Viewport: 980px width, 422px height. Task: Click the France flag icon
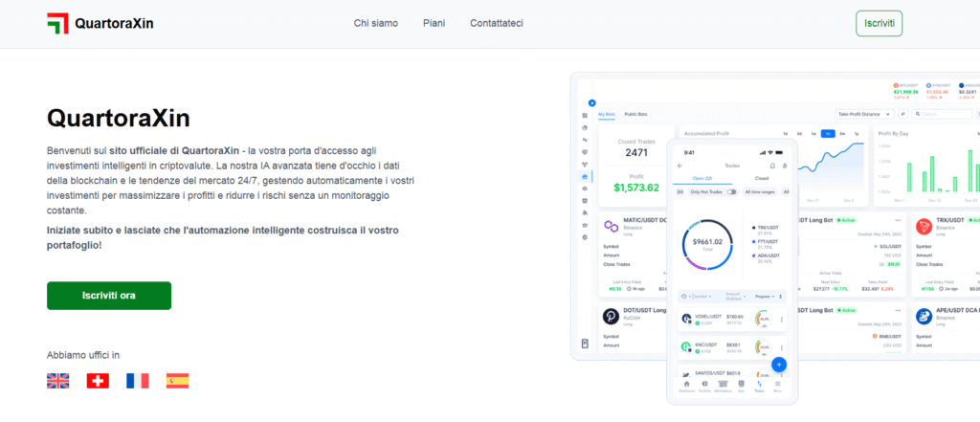point(137,381)
